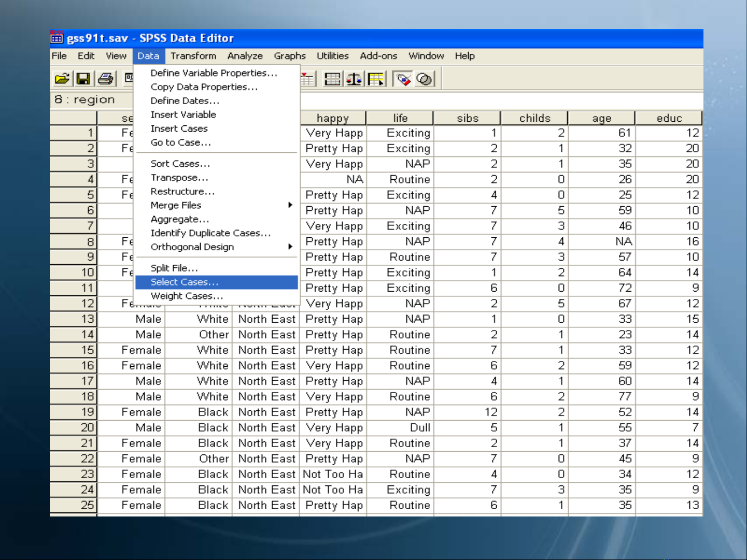Screen dimensions: 747x560
Task: Select the 'childs' column header
Action: pos(534,118)
